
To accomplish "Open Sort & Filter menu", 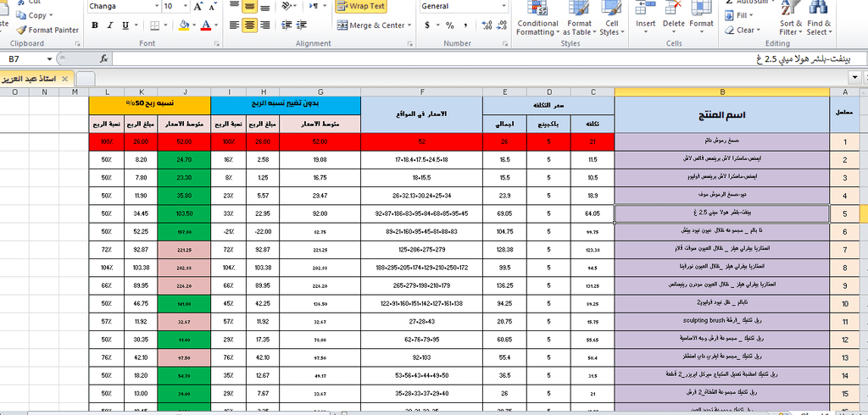I will (x=791, y=19).
